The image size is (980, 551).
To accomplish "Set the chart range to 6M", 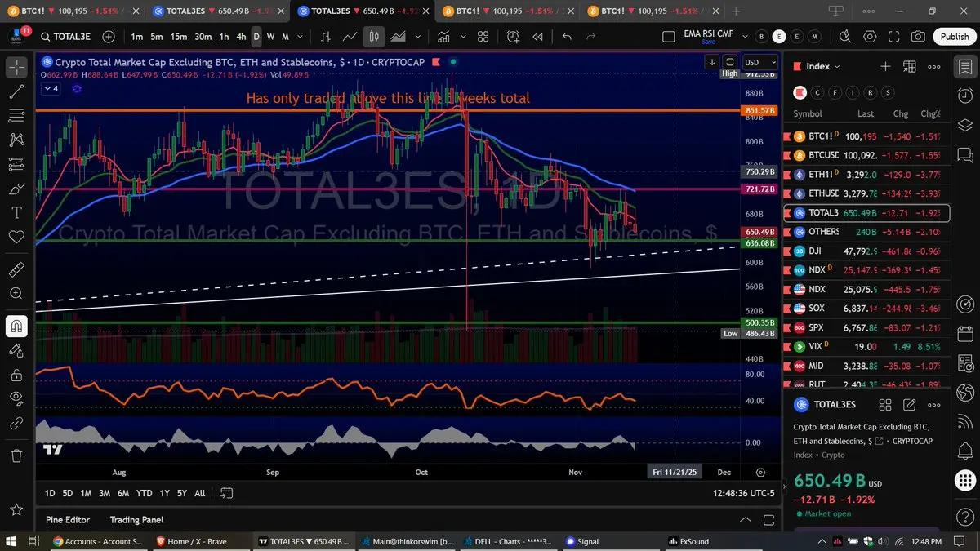I will [122, 493].
